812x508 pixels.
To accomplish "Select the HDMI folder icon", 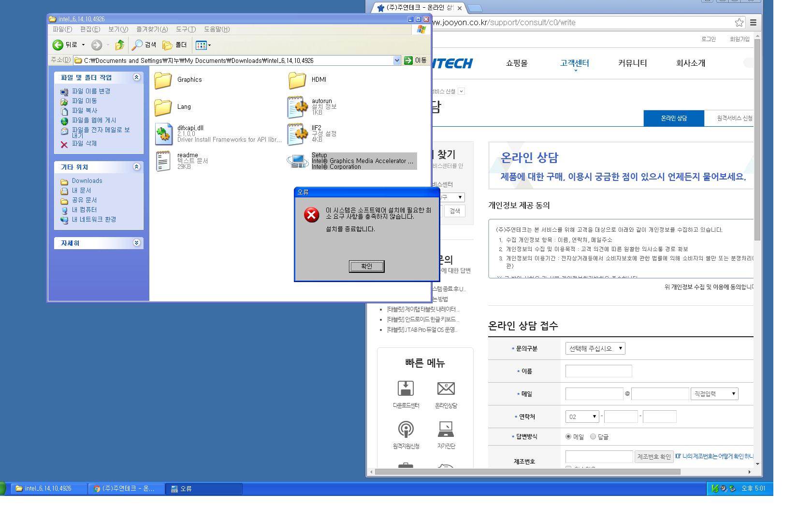I will click(x=297, y=80).
